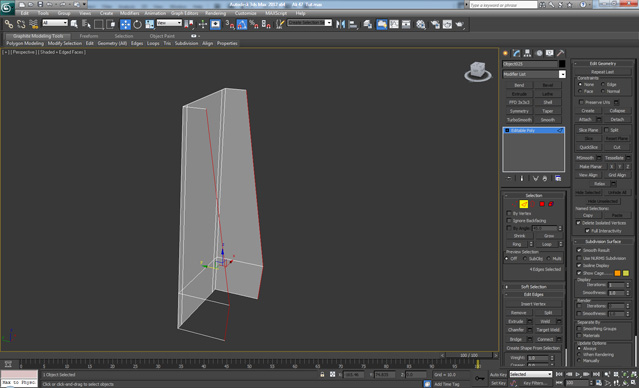Switch to the Modify command panel tab
Screen dimensions: 639x388
(517, 53)
